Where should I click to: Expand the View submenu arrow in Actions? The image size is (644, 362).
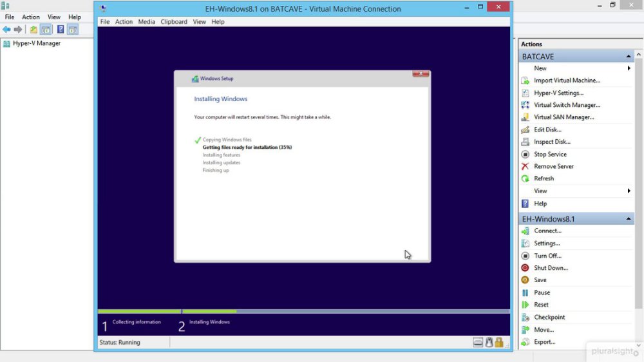(629, 191)
